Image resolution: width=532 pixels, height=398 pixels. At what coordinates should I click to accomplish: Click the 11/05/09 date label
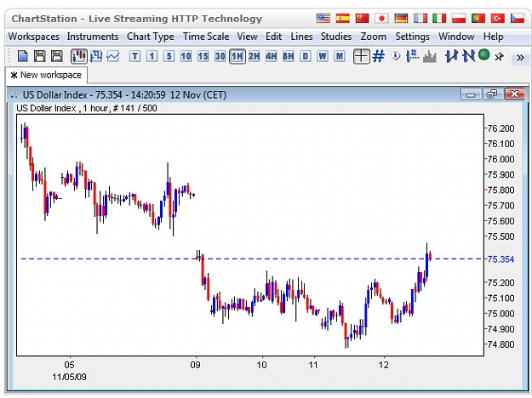tap(69, 377)
